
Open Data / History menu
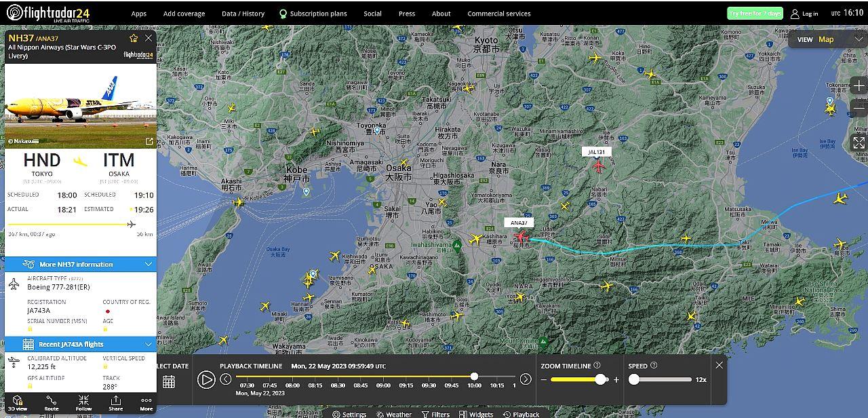[243, 14]
